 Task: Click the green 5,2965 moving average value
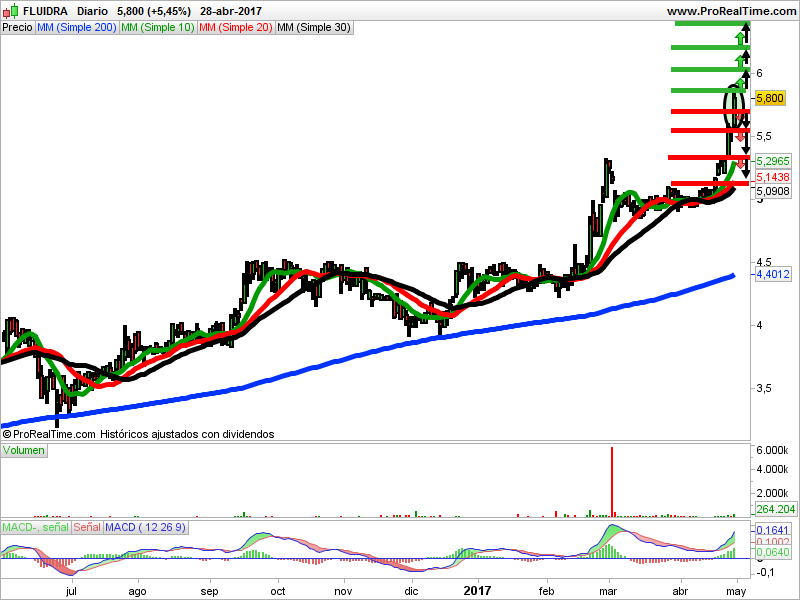772,161
